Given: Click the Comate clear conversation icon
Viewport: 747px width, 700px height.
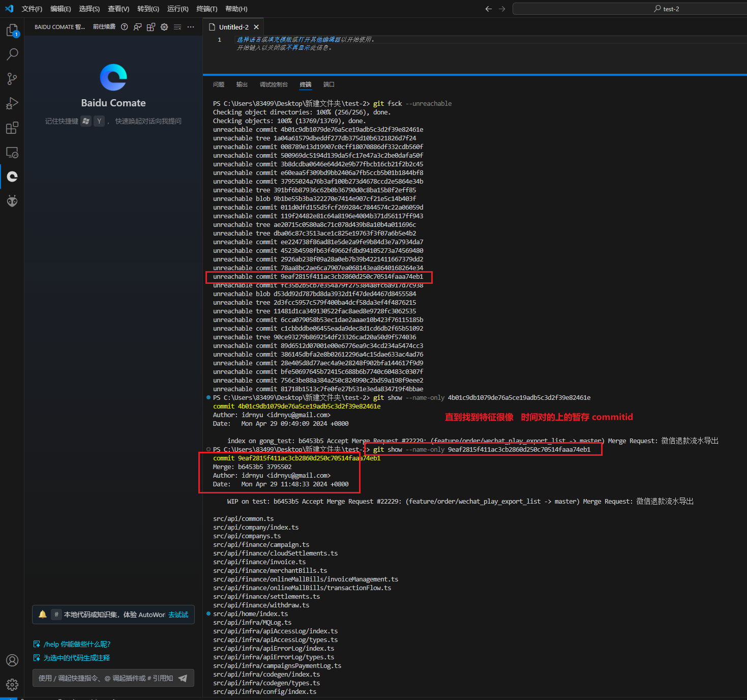Looking at the screenshot, I should (177, 27).
